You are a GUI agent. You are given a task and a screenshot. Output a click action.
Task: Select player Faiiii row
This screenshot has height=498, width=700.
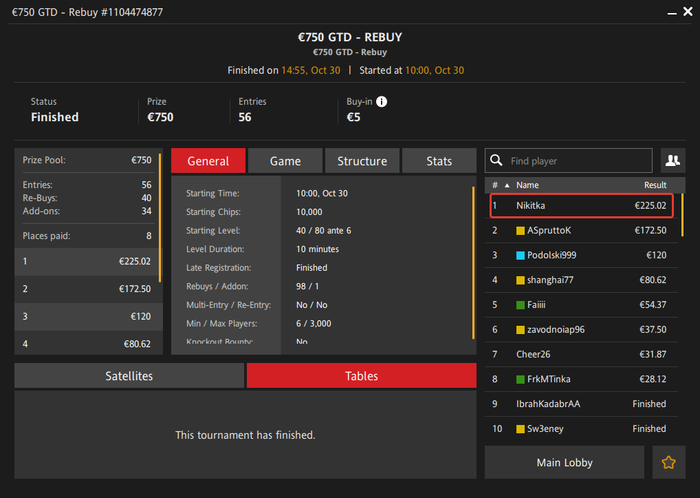tap(581, 305)
